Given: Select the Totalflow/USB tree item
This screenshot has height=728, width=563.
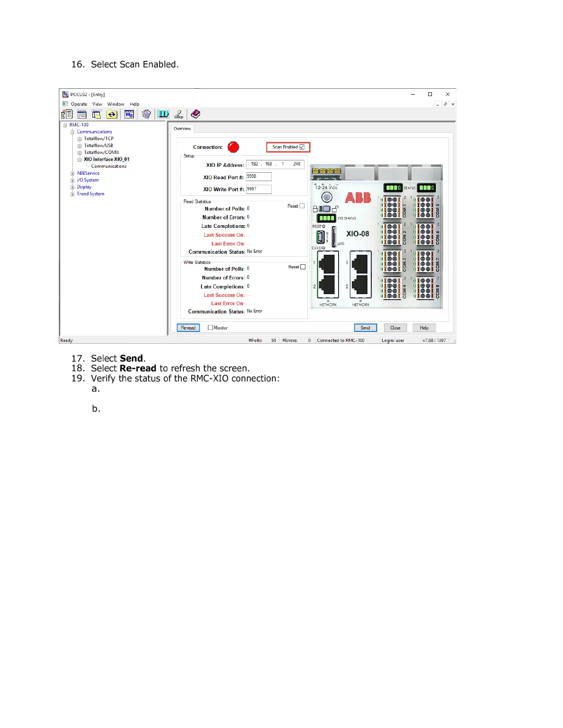Looking at the screenshot, I should click(98, 146).
